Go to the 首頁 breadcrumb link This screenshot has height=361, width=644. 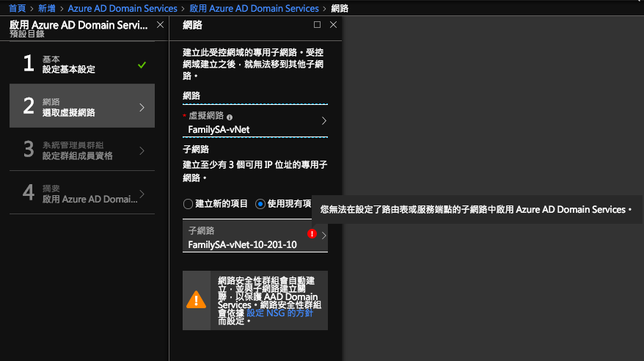pos(18,8)
